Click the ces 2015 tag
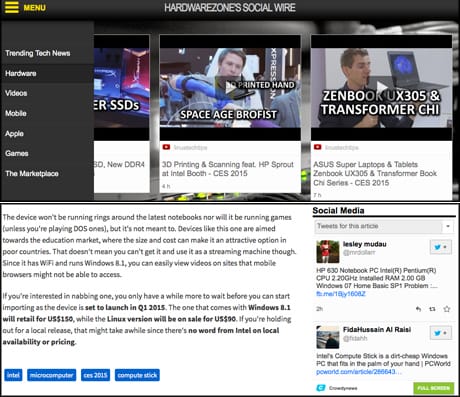The image size is (460, 397). (95, 375)
